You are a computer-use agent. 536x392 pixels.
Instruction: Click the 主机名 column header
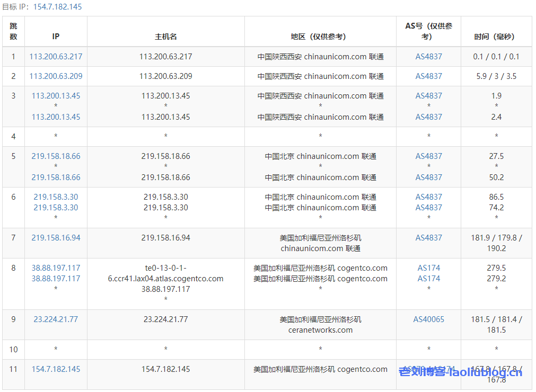pos(165,37)
